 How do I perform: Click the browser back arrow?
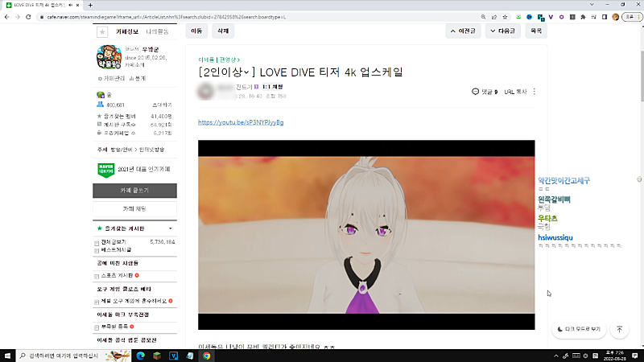[x=7, y=17]
